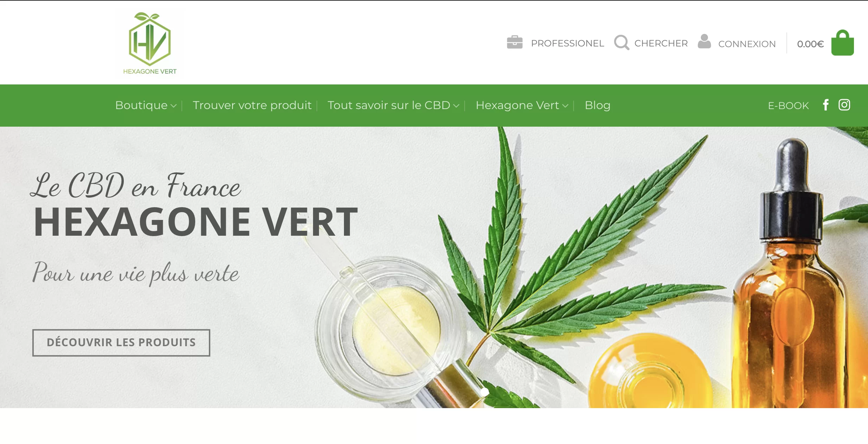Click the Découvrir les produits button
868x444 pixels.
coord(121,343)
